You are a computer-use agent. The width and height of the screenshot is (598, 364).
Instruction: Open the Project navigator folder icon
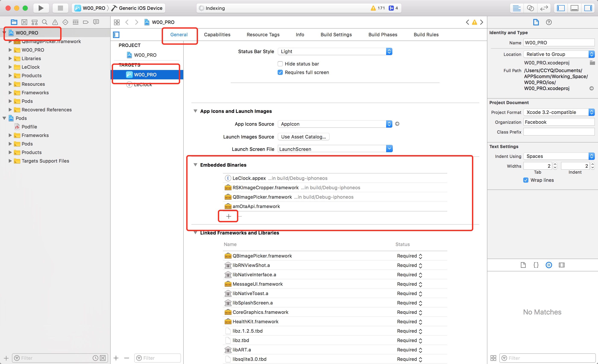(14, 22)
